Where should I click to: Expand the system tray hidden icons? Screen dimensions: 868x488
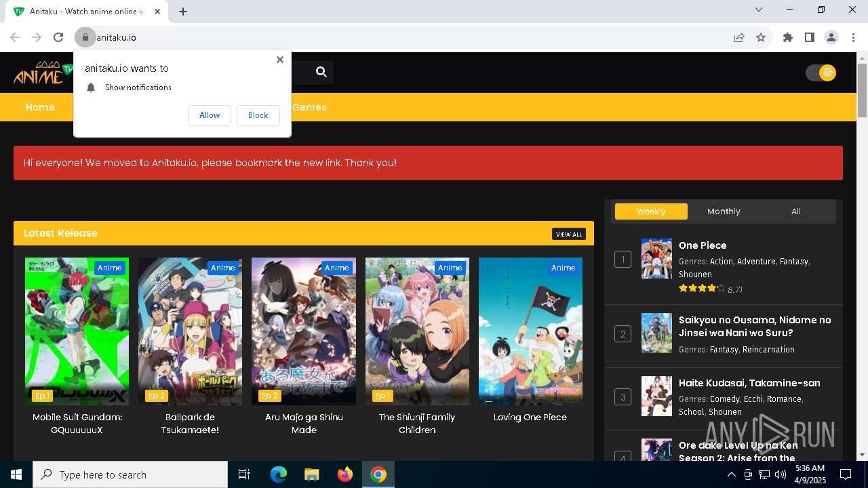pos(731,474)
